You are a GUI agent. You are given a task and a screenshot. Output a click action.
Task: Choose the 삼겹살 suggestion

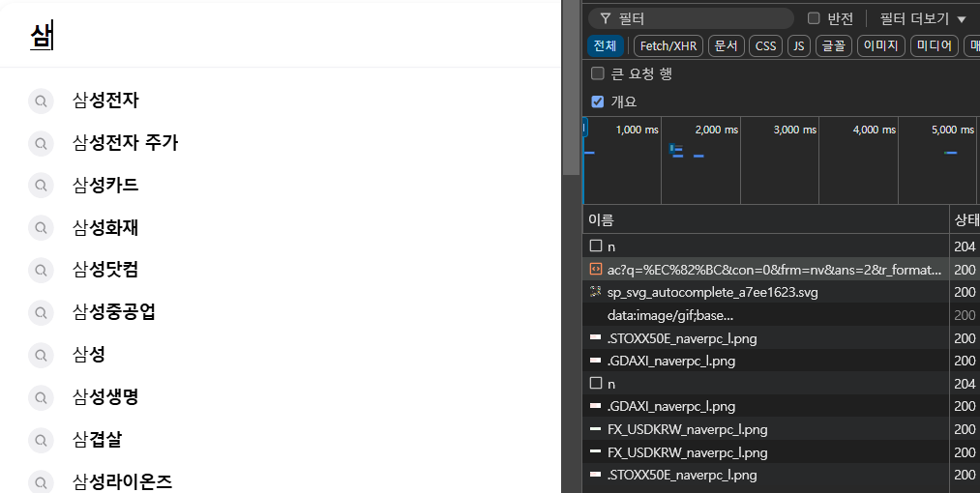pyautogui.click(x=97, y=440)
